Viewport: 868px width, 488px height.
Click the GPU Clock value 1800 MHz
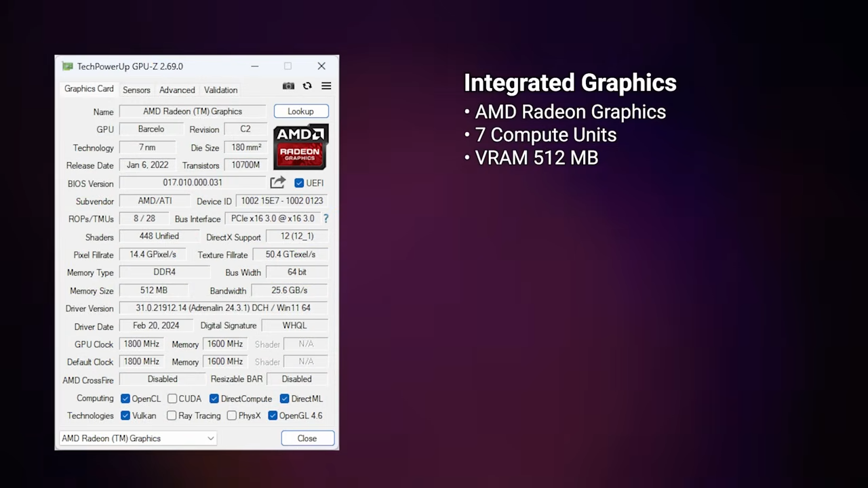click(x=141, y=344)
